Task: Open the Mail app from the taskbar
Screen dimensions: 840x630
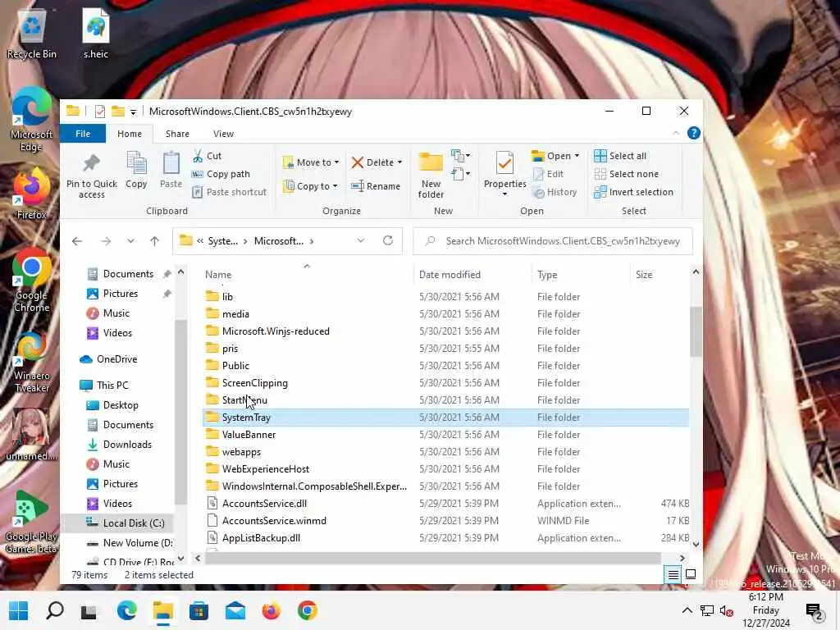Action: pos(235,610)
